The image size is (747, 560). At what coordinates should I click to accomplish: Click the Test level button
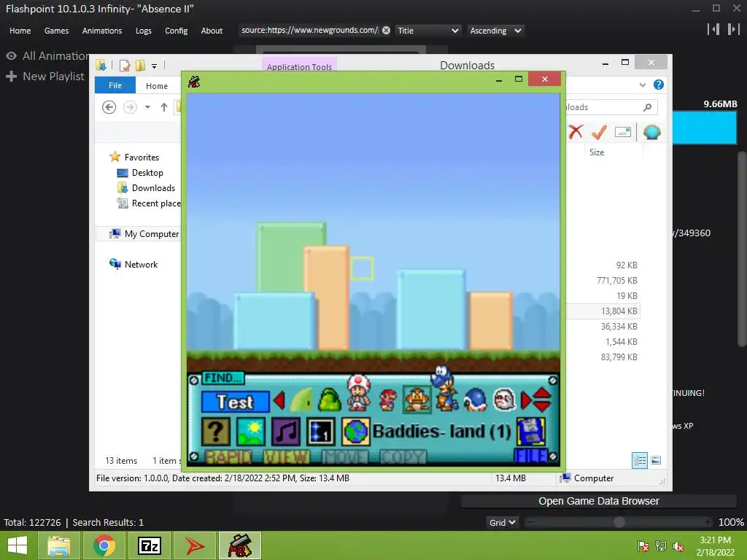(235, 402)
